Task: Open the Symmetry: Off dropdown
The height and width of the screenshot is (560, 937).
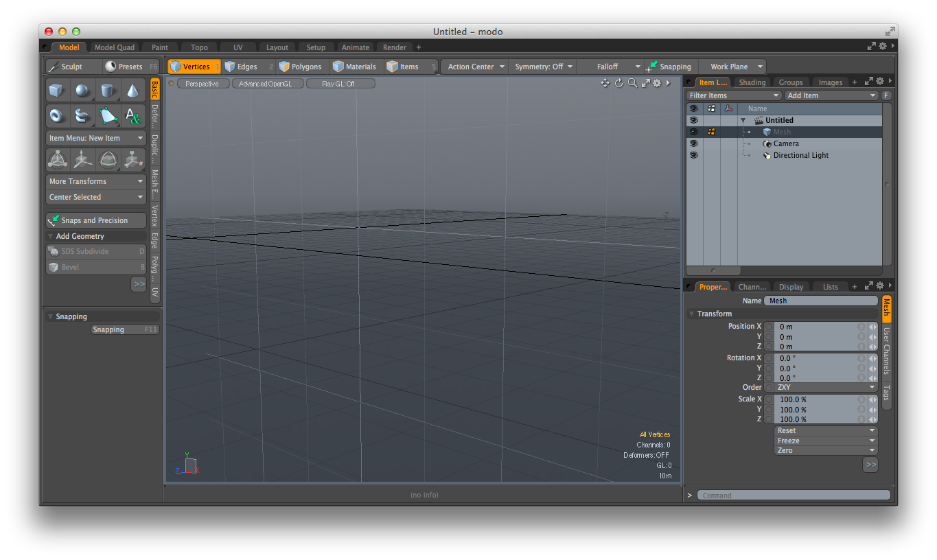Action: (x=543, y=67)
